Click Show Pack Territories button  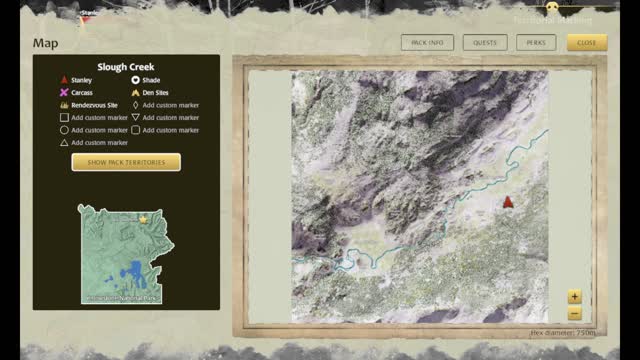[126, 162]
